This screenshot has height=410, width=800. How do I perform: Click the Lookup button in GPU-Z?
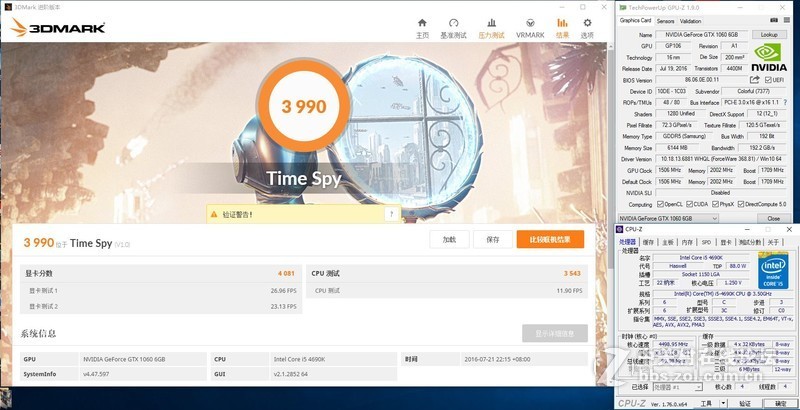click(769, 35)
